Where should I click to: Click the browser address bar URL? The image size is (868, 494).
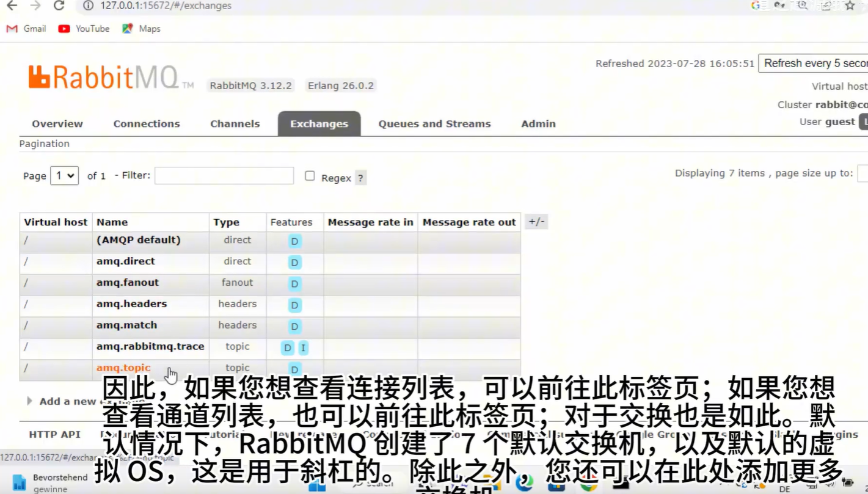pyautogui.click(x=166, y=5)
